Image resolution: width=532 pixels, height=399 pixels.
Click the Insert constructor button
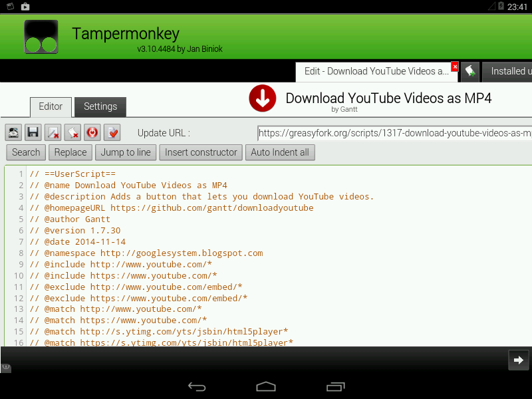click(201, 152)
